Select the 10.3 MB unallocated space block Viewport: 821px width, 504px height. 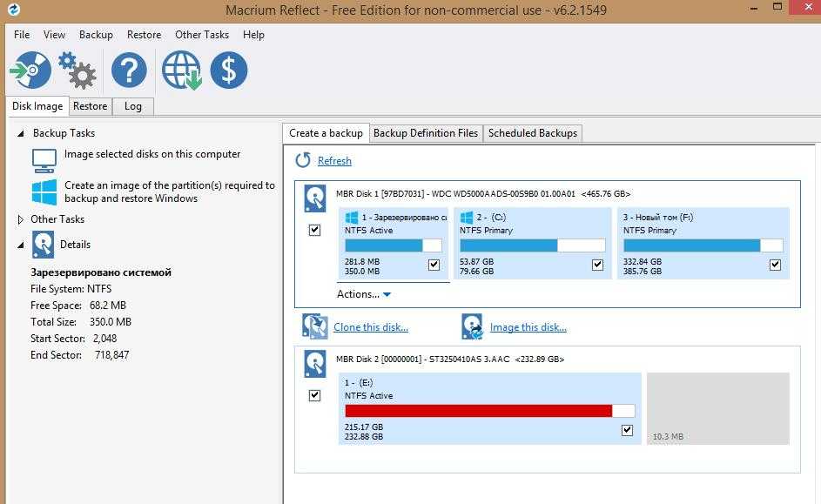[717, 409]
